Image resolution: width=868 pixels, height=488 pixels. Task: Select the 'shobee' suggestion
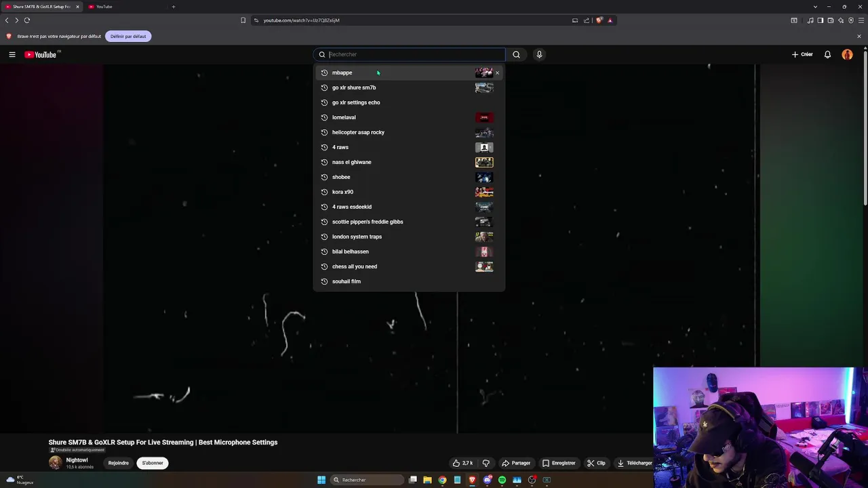click(409, 177)
